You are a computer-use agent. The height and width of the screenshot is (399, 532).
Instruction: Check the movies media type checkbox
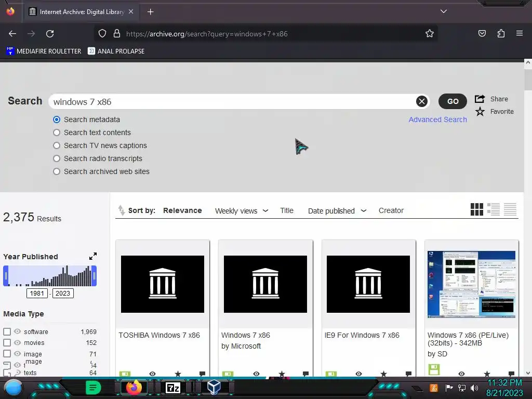7,342
